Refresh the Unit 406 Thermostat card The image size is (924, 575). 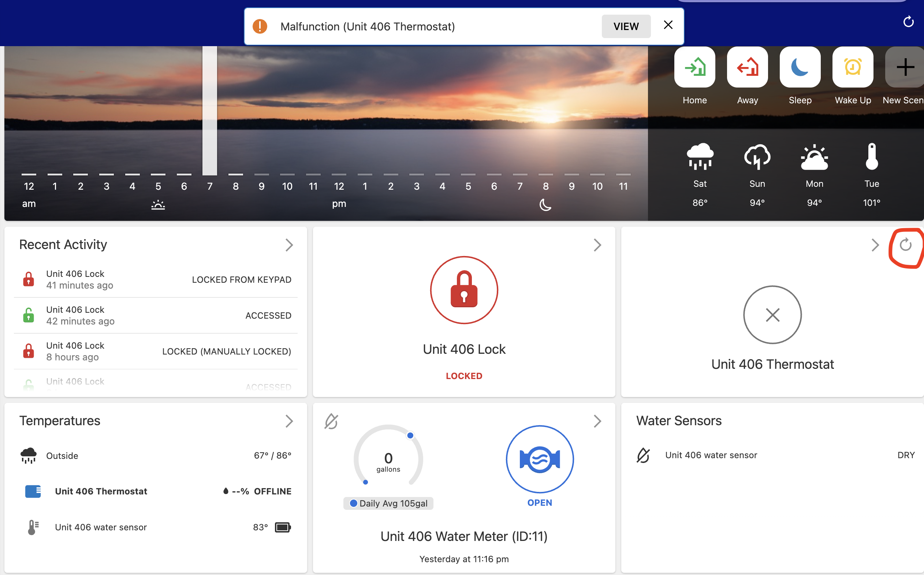click(x=905, y=245)
